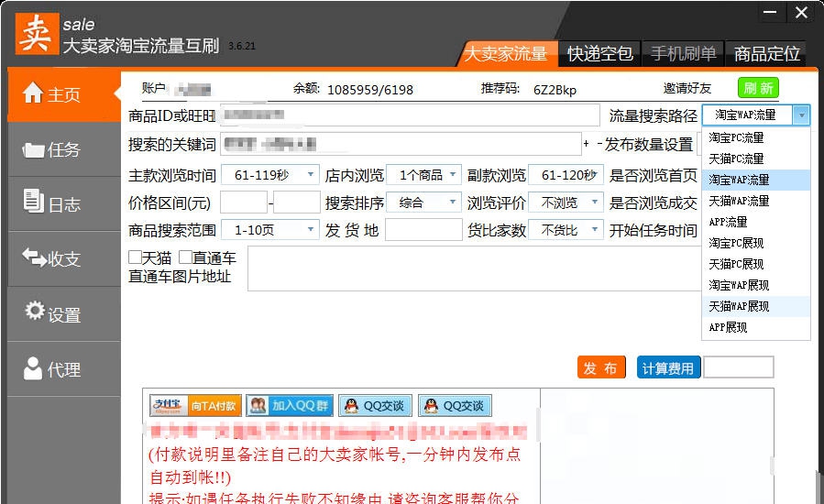
Task: Select 天猫WAP流量 from the list
Action: pyautogui.click(x=755, y=201)
